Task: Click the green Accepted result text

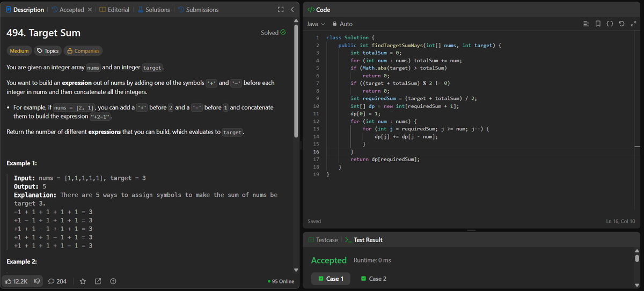Action: (329, 260)
